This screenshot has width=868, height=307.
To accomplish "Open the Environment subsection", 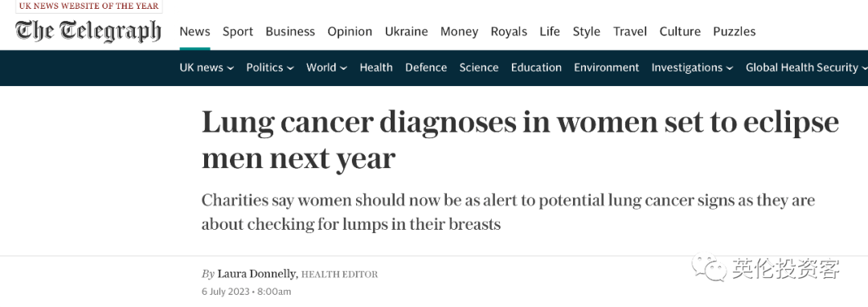I will pos(606,68).
